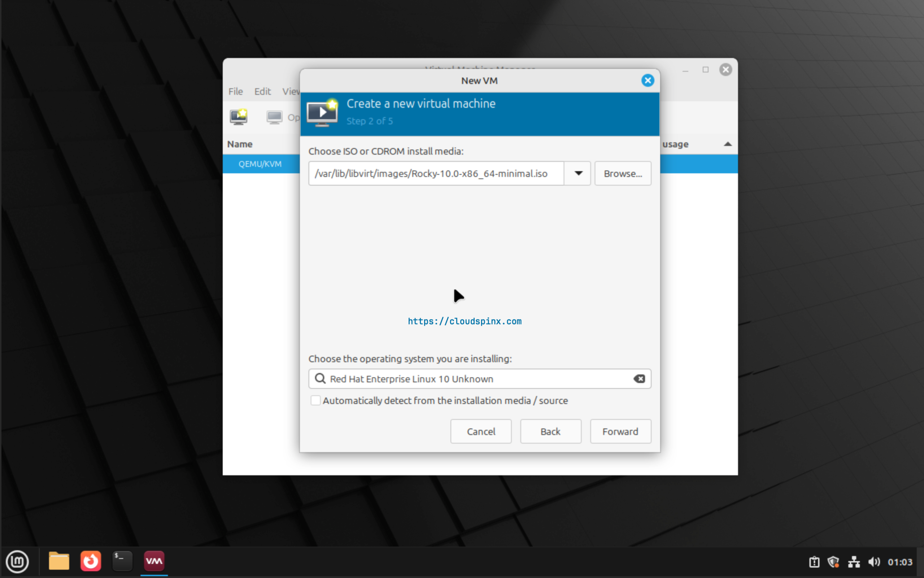The height and width of the screenshot is (578, 924).
Task: Click the ISO path input field
Action: (x=436, y=173)
